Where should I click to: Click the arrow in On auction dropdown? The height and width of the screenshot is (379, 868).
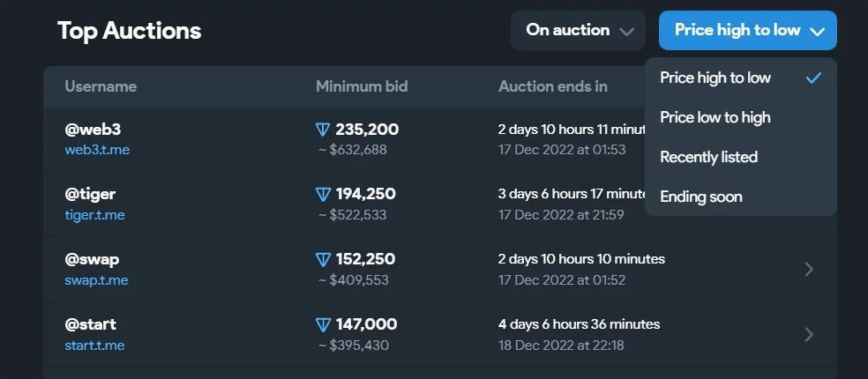[x=626, y=32]
